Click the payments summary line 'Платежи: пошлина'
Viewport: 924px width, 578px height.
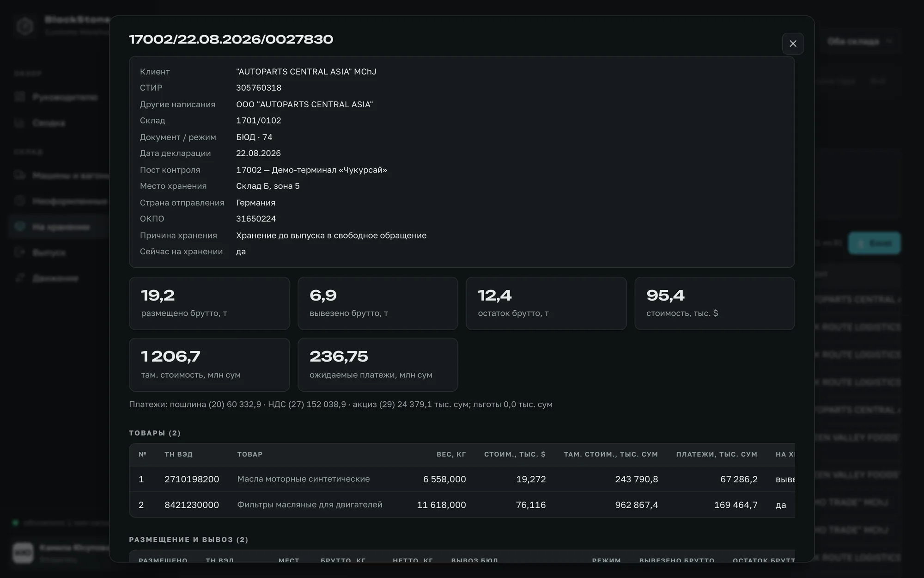point(340,405)
